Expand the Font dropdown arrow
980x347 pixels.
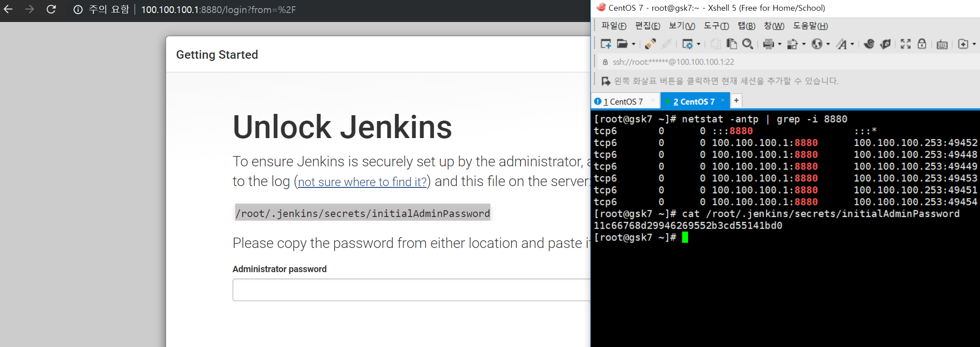[852, 44]
